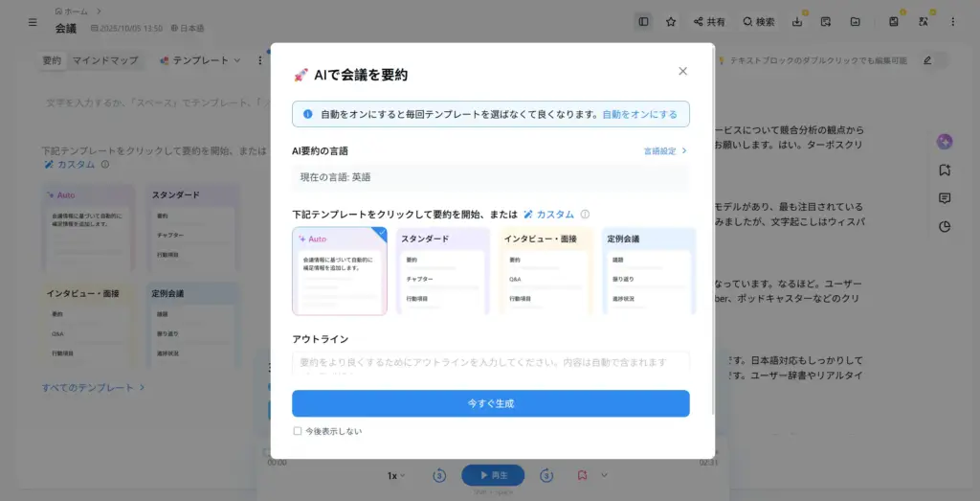980x501 pixels.
Task: Switch to the マインドマップ tab
Action: point(105,60)
